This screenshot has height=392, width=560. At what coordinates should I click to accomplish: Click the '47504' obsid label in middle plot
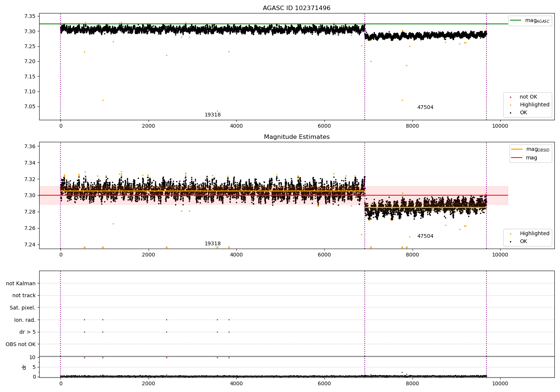coord(425,236)
